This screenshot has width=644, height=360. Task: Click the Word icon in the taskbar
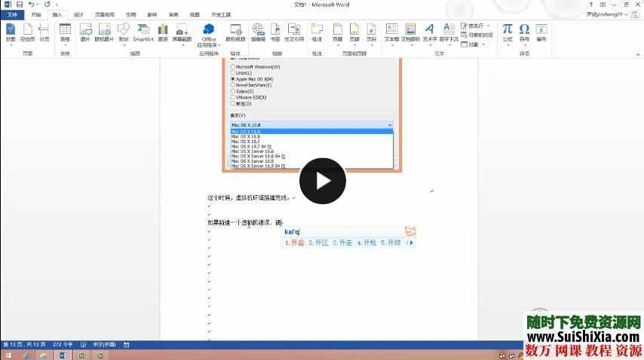(x=63, y=355)
